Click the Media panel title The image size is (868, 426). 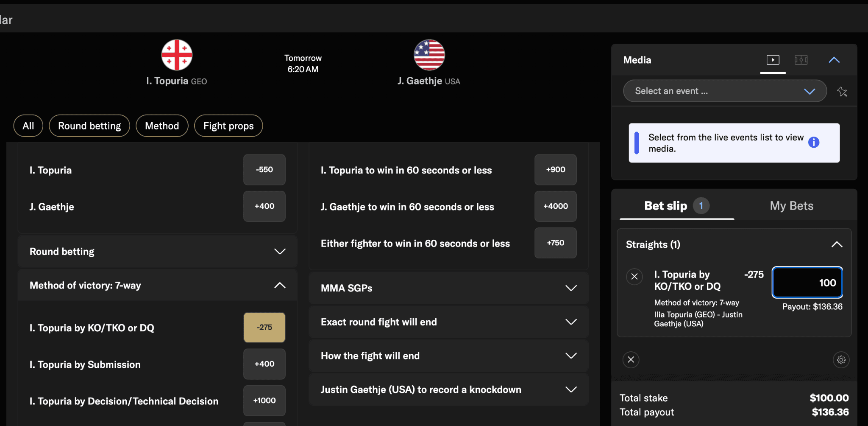pyautogui.click(x=637, y=60)
